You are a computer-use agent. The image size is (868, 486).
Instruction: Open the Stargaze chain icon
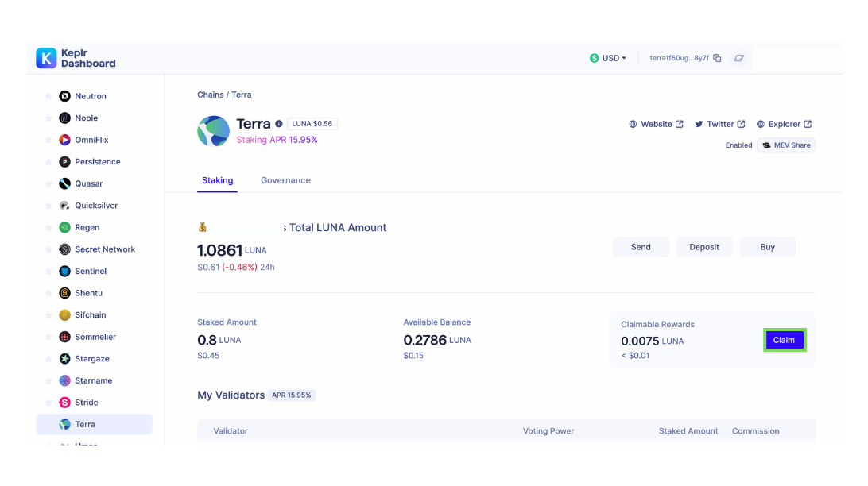(64, 359)
